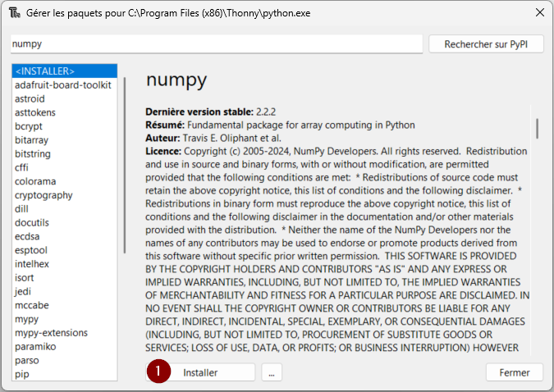Click the 'Résumé:' summary line
Viewport: 554px width, 392px height.
coord(280,125)
